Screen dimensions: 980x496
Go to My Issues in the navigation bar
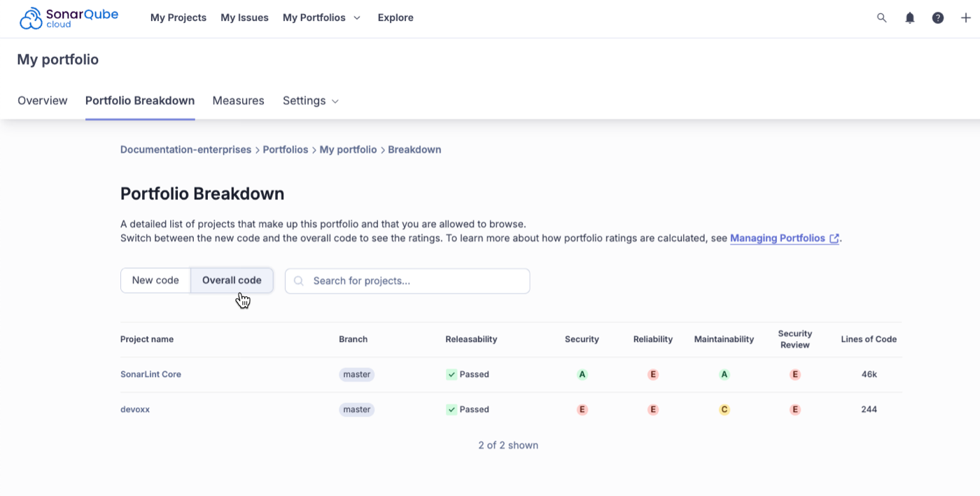tap(244, 18)
